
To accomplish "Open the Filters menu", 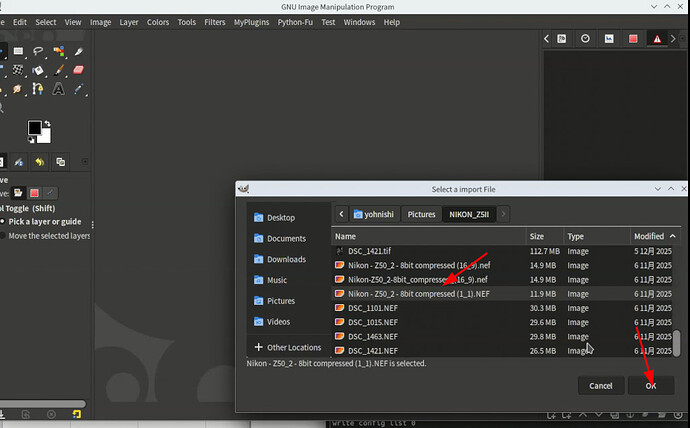I will pos(215,22).
